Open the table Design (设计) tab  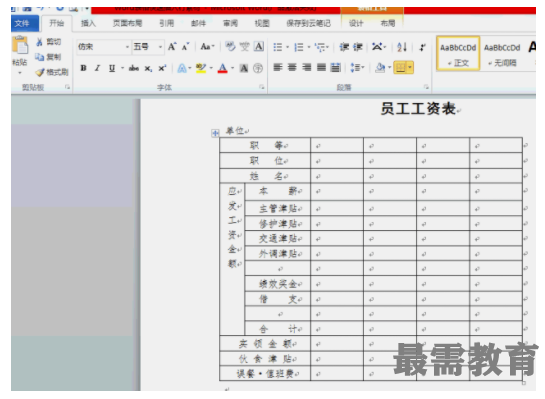tap(356, 23)
